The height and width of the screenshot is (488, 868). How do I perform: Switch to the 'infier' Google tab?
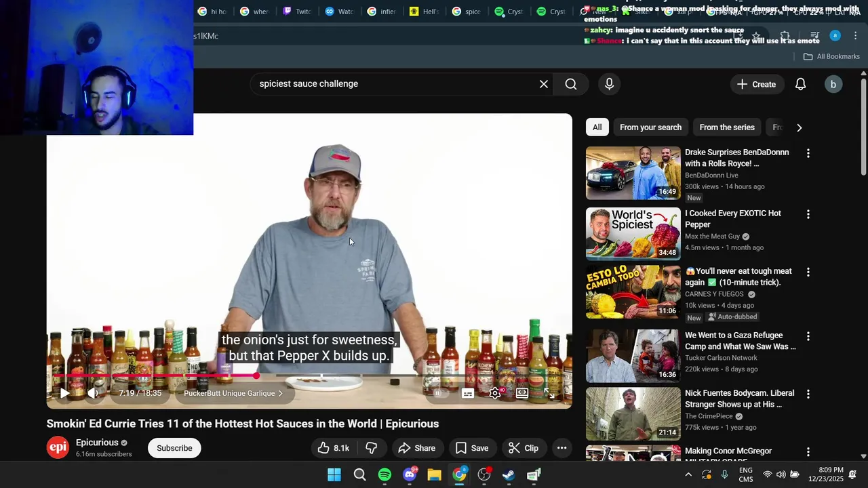(x=381, y=12)
